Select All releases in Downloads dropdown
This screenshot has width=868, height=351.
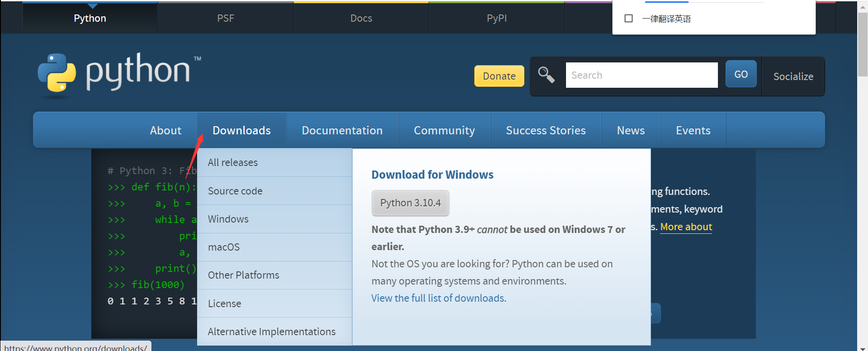[274, 162]
